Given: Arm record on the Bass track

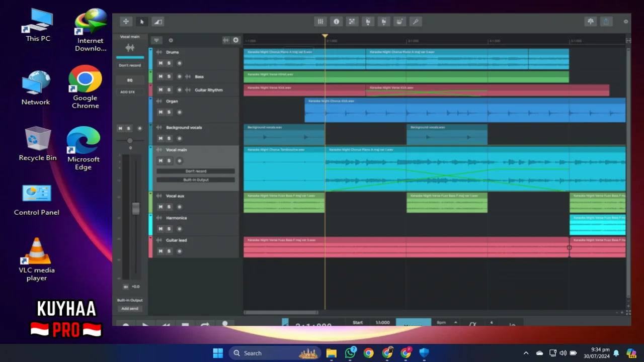Looking at the screenshot, I should click(180, 76).
